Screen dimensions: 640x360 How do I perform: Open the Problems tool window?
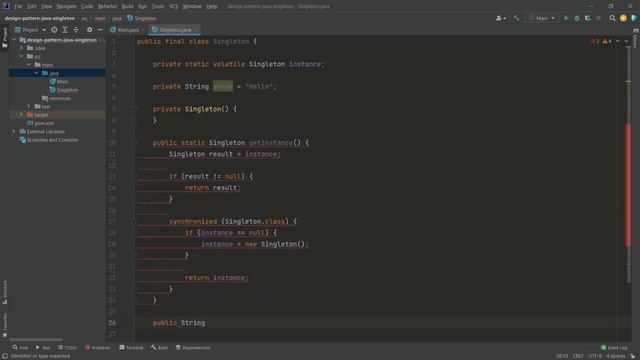(98, 348)
